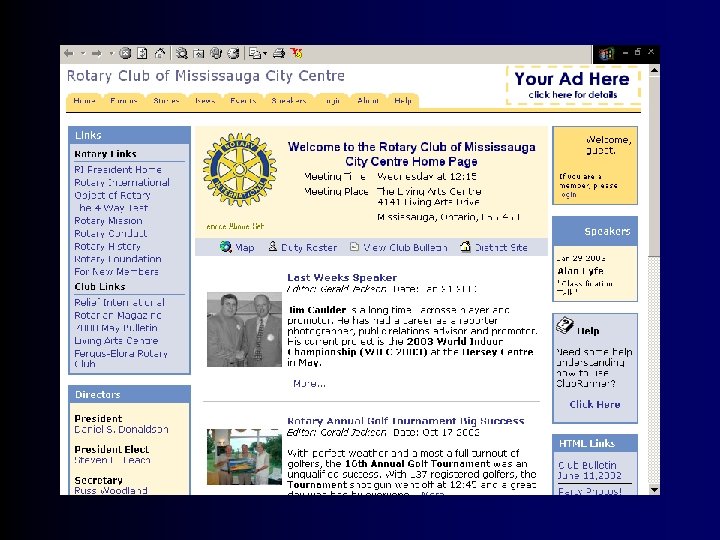Screen dimensions: 720x540
Task: Click the Your Ad Here banner
Action: pyautogui.click(x=573, y=85)
